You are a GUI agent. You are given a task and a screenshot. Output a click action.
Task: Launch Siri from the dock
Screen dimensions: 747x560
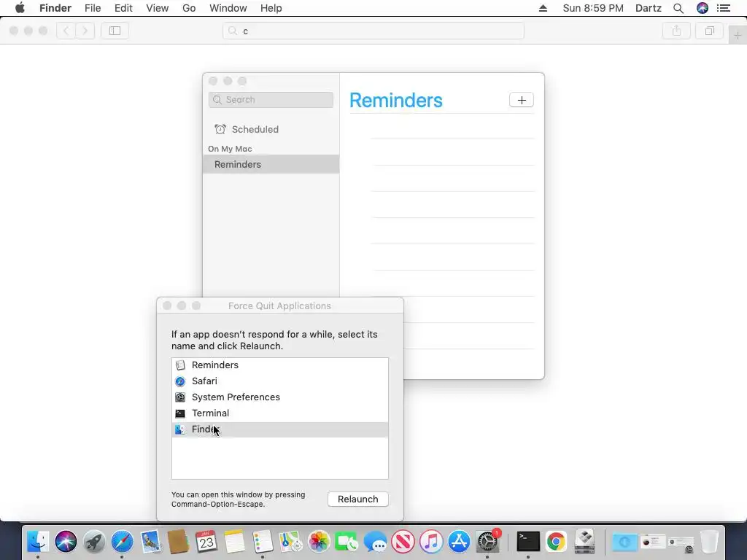pos(66,542)
